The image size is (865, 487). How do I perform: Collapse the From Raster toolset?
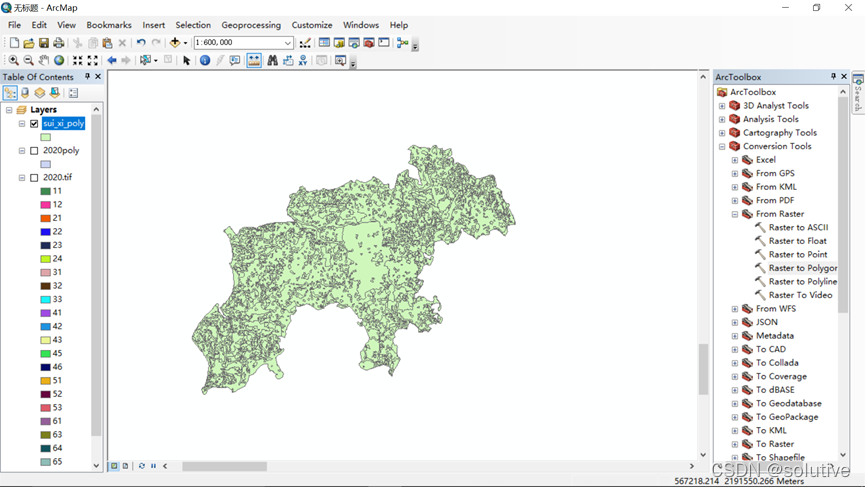(x=735, y=214)
